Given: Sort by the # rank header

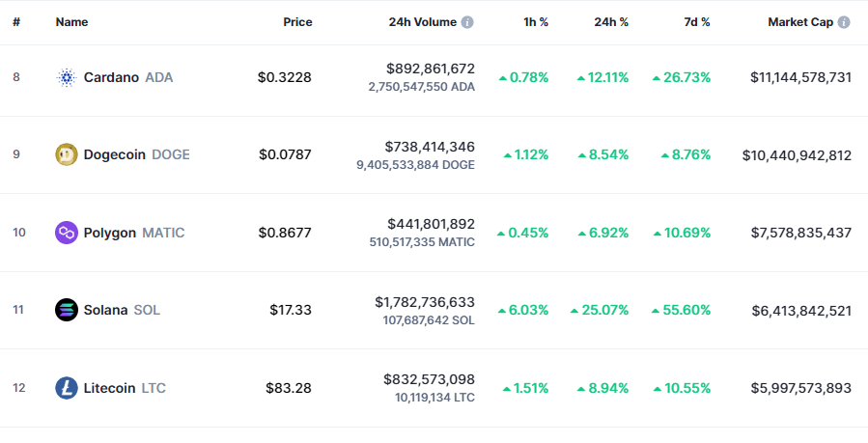Looking at the screenshot, I should 16,22.
